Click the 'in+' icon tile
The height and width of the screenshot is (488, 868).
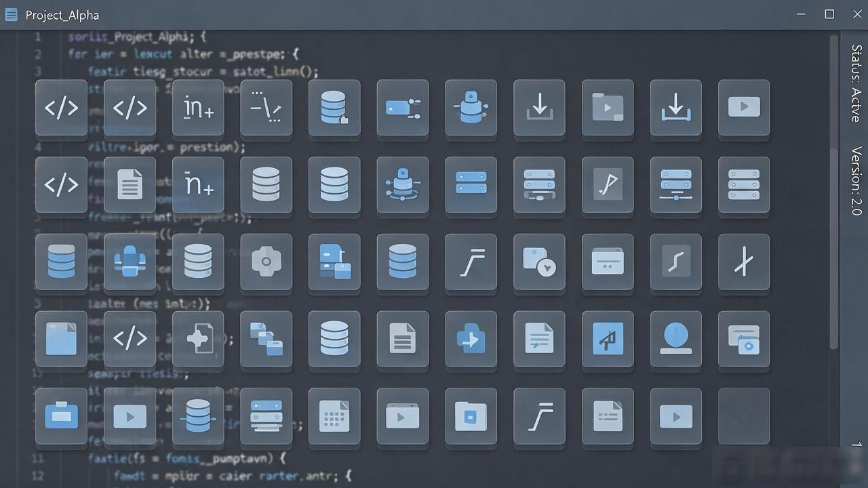pyautogui.click(x=198, y=107)
